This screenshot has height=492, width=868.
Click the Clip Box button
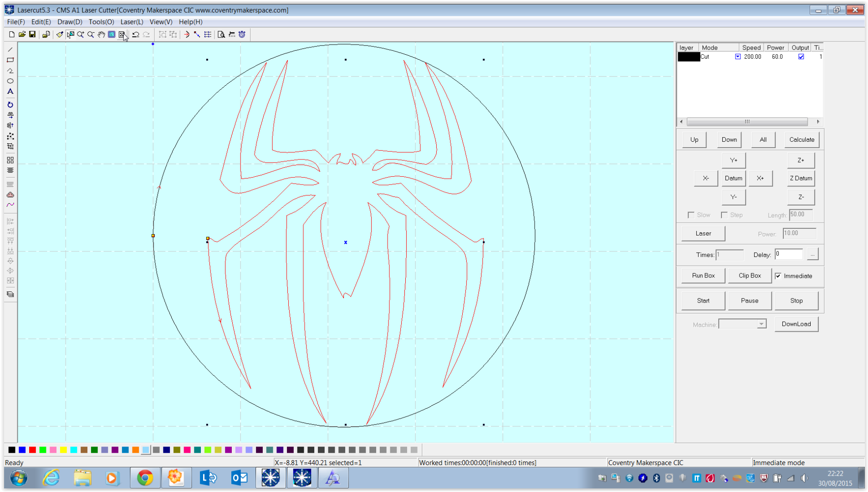click(750, 276)
